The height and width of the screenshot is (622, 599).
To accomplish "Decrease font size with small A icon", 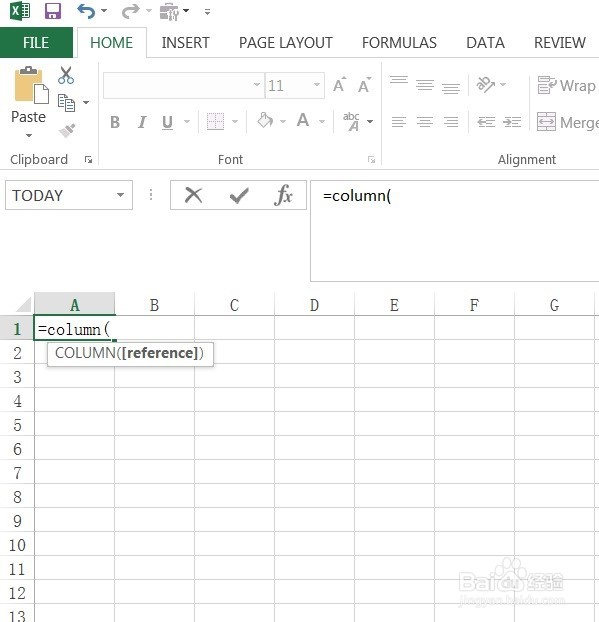I will tap(365, 85).
